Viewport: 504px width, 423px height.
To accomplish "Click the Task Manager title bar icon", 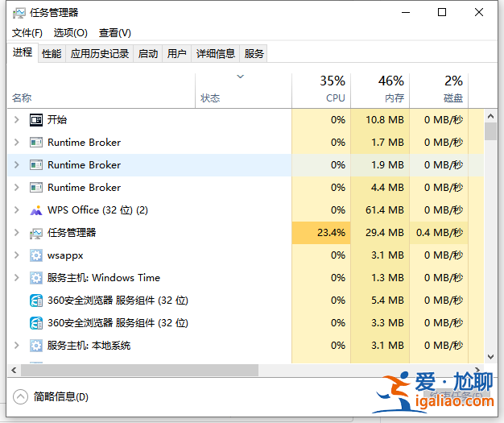I will tap(19, 13).
